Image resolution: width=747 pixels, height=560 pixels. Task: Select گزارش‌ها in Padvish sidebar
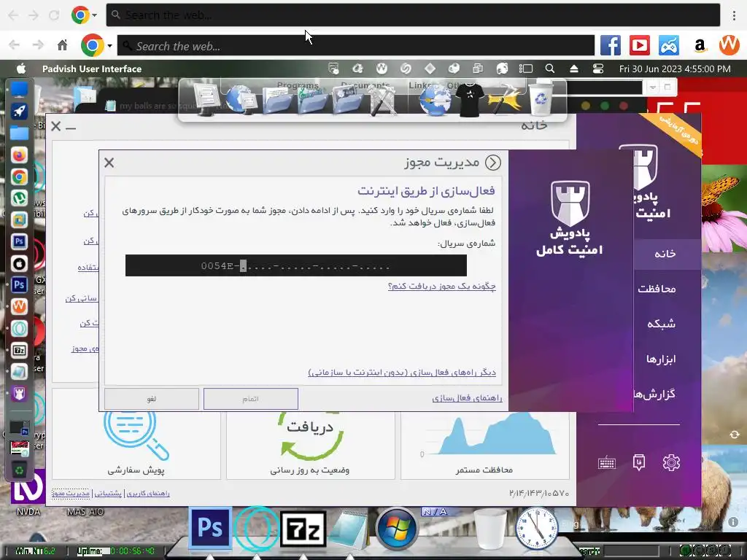[654, 394]
